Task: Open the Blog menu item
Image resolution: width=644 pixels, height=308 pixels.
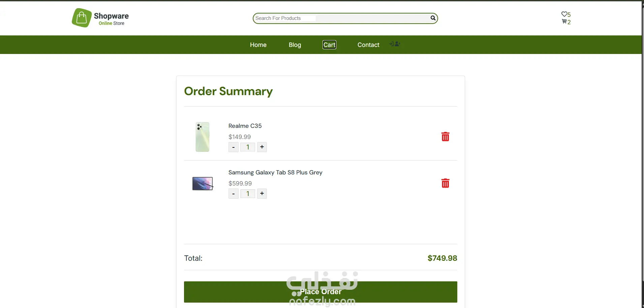Action: tap(295, 45)
